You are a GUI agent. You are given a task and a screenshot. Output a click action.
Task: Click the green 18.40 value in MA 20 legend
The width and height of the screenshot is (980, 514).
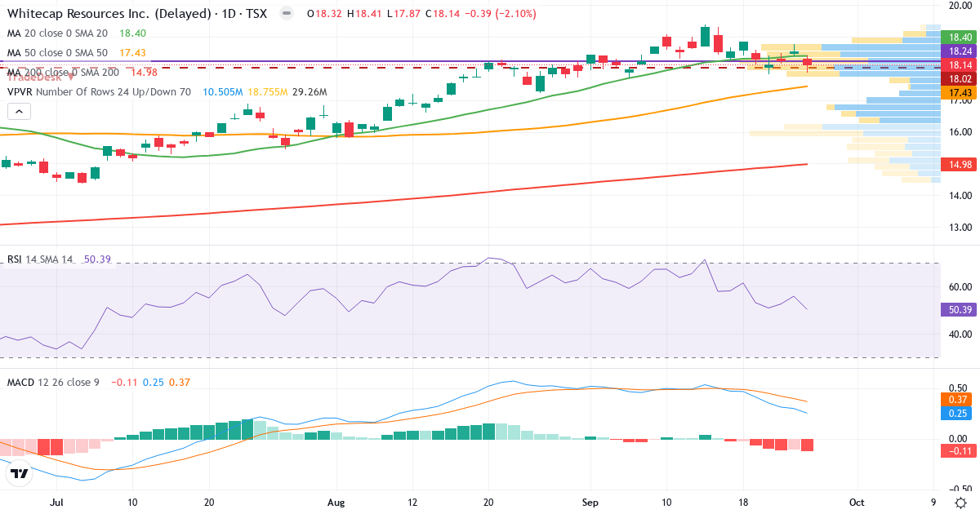coord(132,33)
